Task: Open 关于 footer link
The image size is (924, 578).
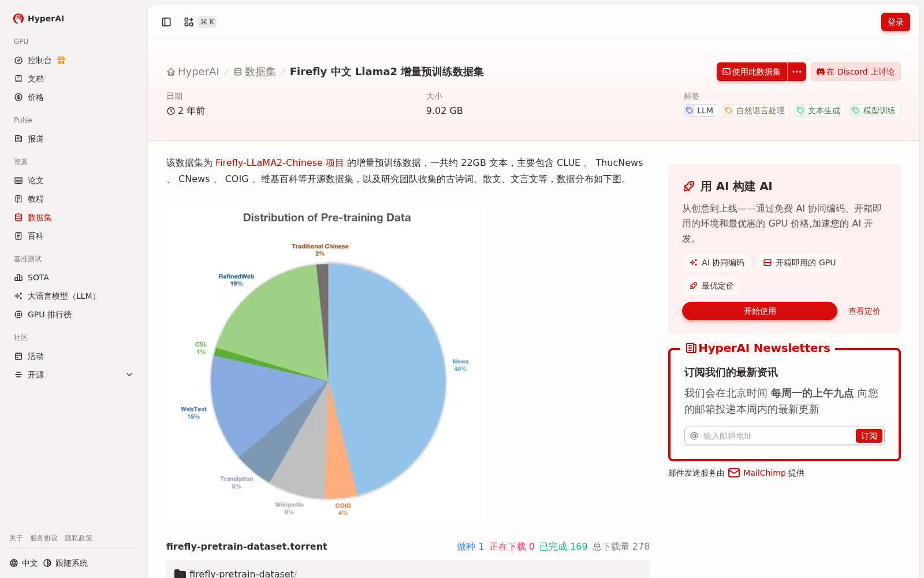Action: (16, 538)
